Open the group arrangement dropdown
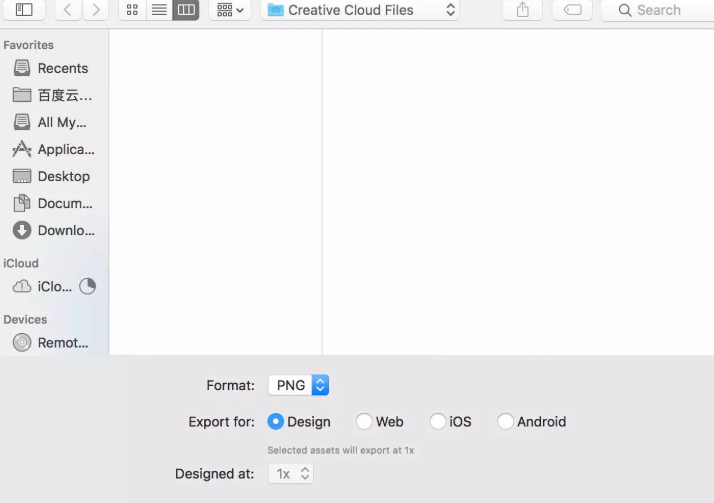The height and width of the screenshot is (503, 714). pyautogui.click(x=230, y=10)
